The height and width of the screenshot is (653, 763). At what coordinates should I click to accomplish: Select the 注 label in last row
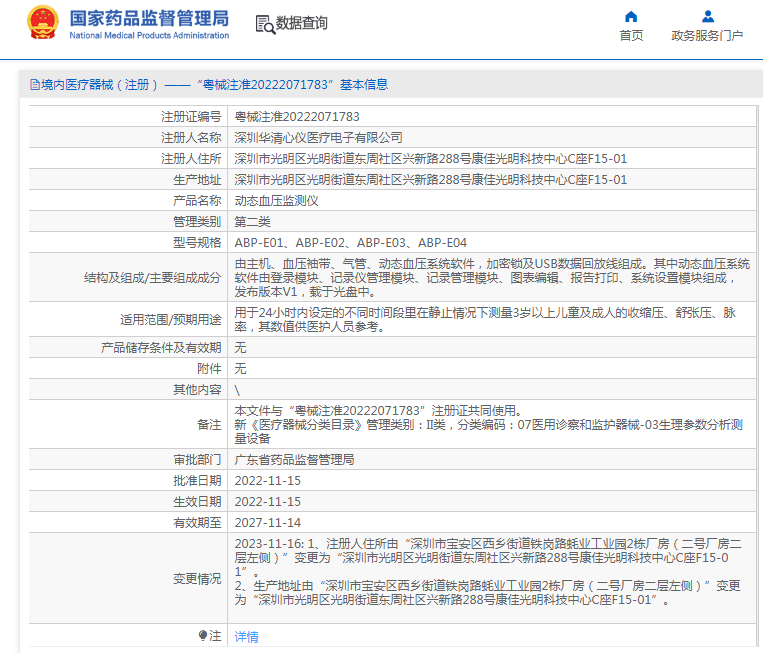click(215, 635)
